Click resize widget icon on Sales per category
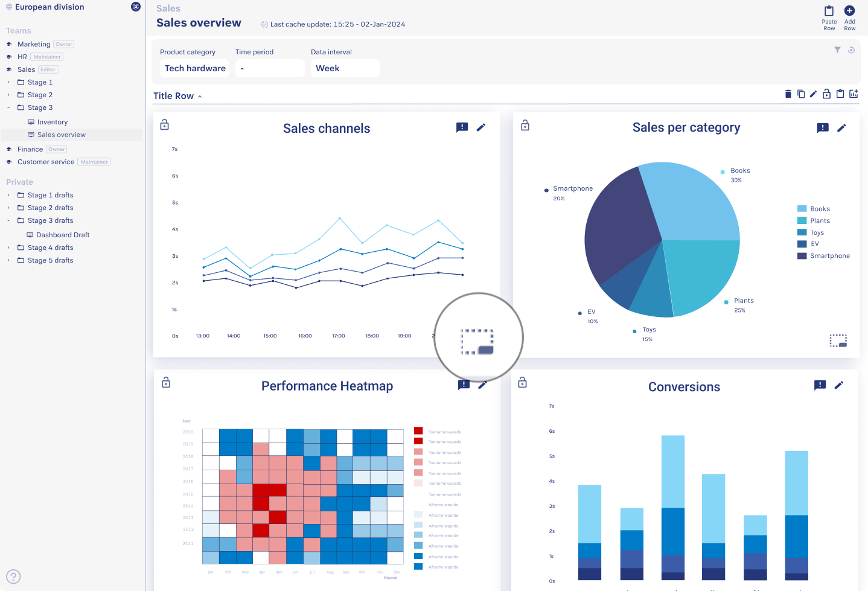Viewport: 868px width, 591px height. tap(838, 340)
